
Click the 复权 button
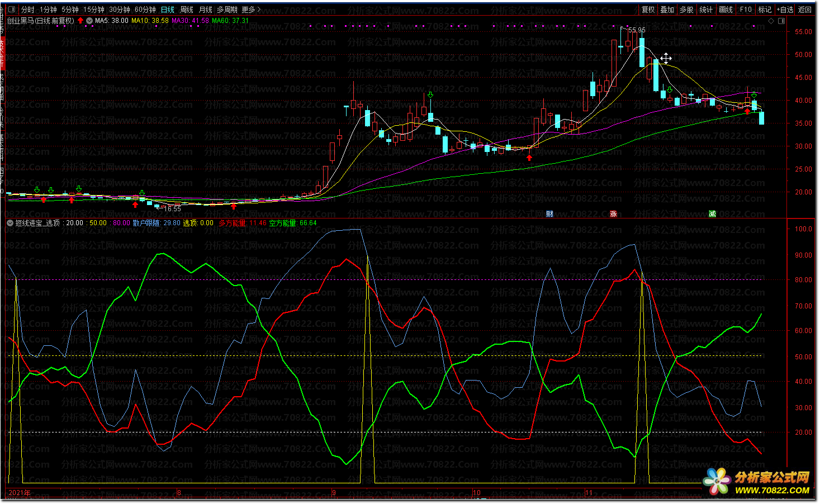pos(648,9)
